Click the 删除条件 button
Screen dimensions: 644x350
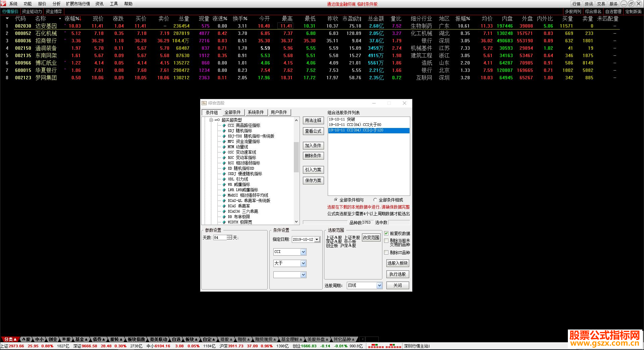[313, 156]
